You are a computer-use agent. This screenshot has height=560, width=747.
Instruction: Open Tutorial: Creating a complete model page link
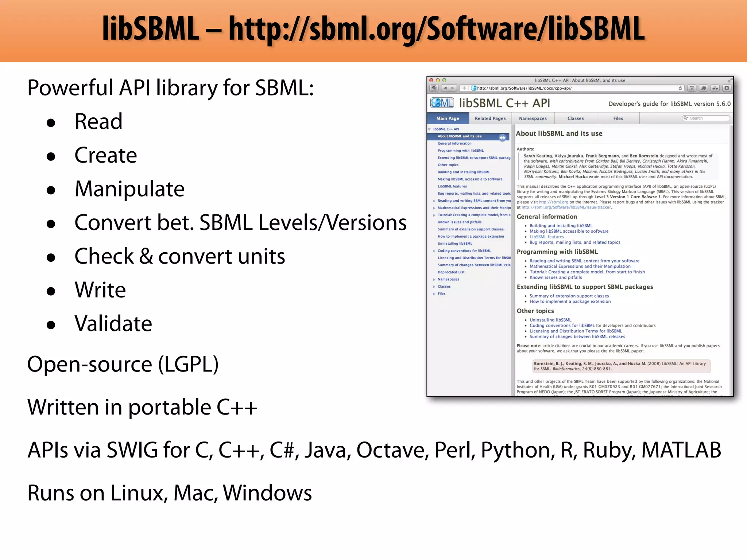pyautogui.click(x=587, y=272)
